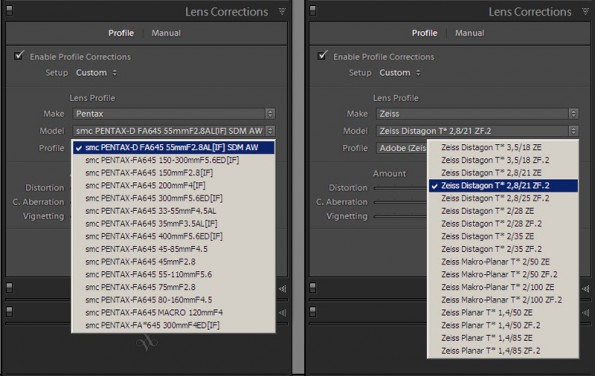
Task: Disable Enable Profile Corrections in left panel
Action: (19, 55)
